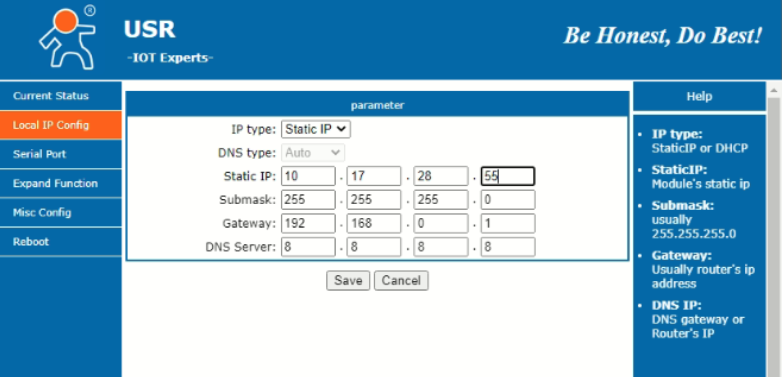Click the vertical scrollbar track
Screen dimensions: 782x377
[775, 237]
